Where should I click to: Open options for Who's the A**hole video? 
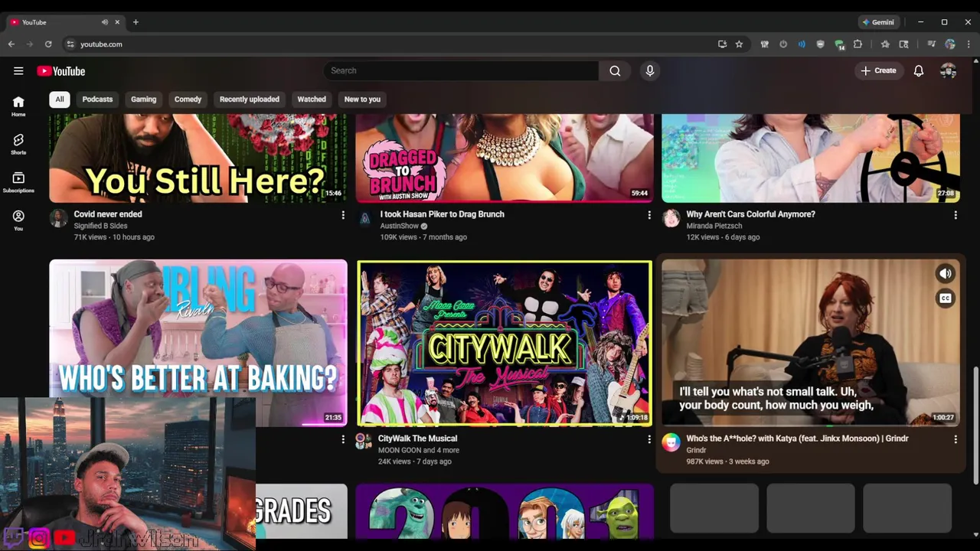(x=955, y=439)
